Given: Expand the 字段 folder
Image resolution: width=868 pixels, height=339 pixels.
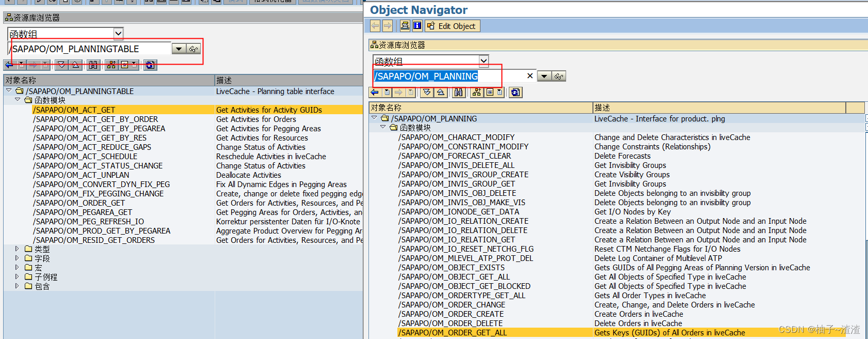Looking at the screenshot, I should 17,258.
